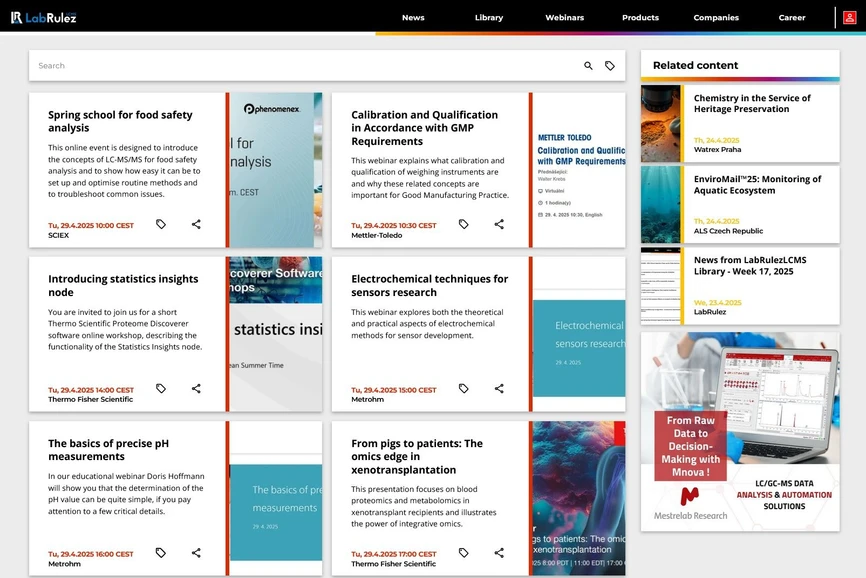This screenshot has height=578, width=866.
Task: Tag the Calibration and Qualification webinar
Action: point(463,224)
